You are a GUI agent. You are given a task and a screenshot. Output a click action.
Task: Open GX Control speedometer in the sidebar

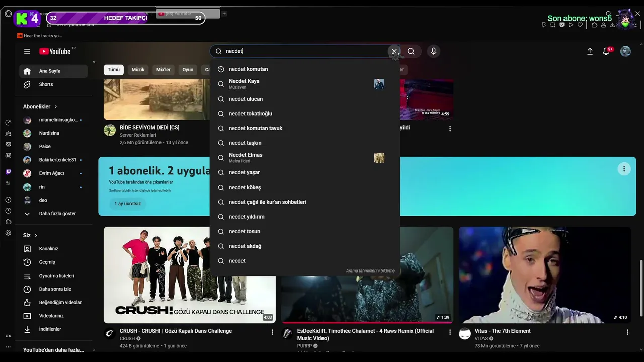(x=8, y=123)
